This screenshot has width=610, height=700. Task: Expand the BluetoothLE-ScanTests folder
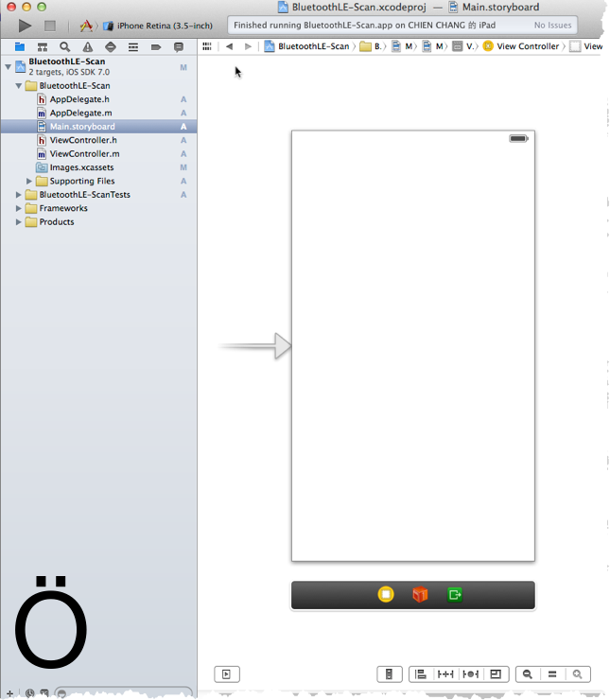click(19, 195)
